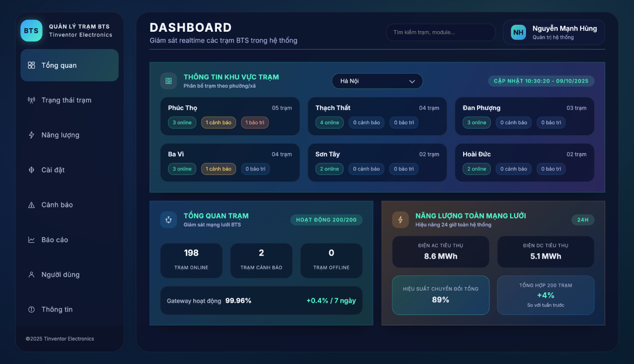Image resolution: width=634 pixels, height=364 pixels.
Task: Click the Năng lượng lightning bolt icon
Action: [x=32, y=135]
